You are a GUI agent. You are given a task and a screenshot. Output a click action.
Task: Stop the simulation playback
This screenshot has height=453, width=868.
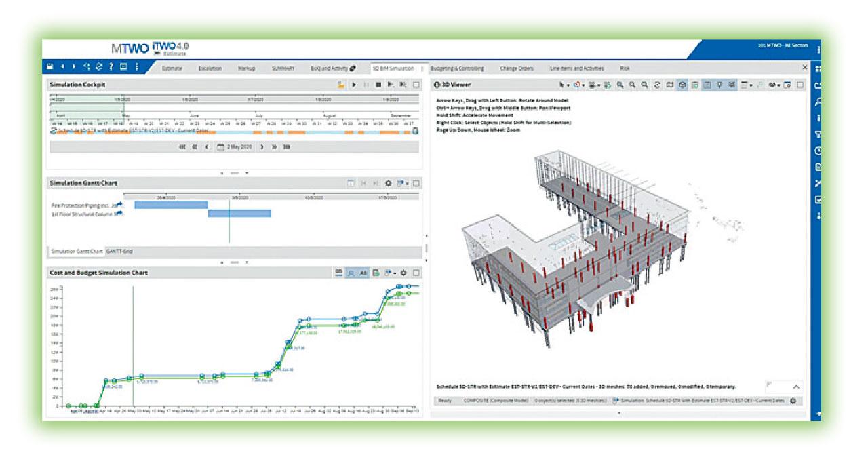tap(378, 85)
